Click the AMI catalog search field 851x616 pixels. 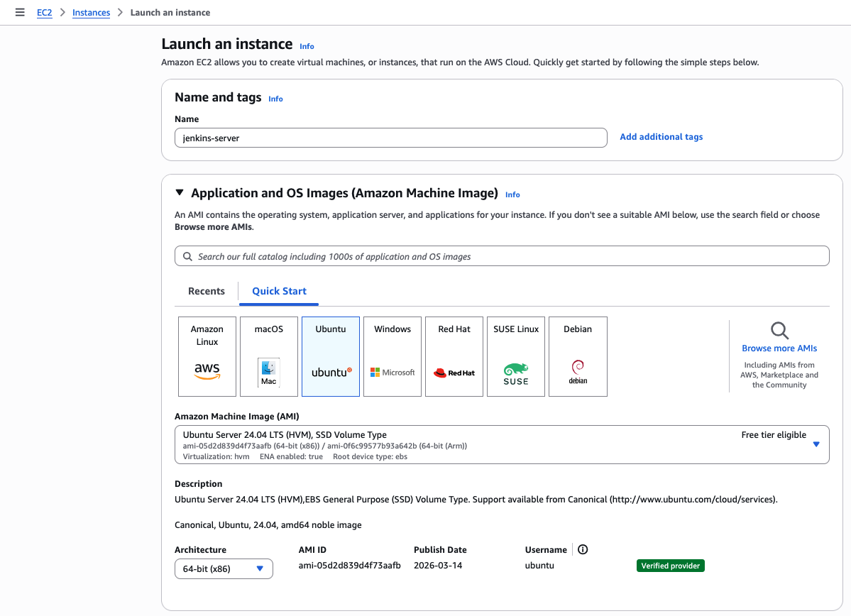tap(502, 256)
